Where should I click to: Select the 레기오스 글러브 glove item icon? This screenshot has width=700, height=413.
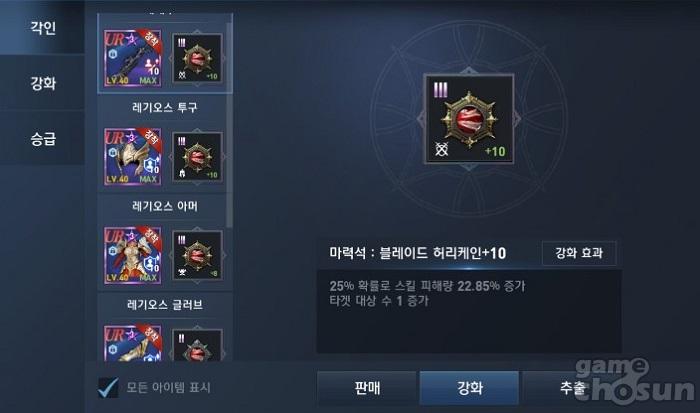(133, 343)
